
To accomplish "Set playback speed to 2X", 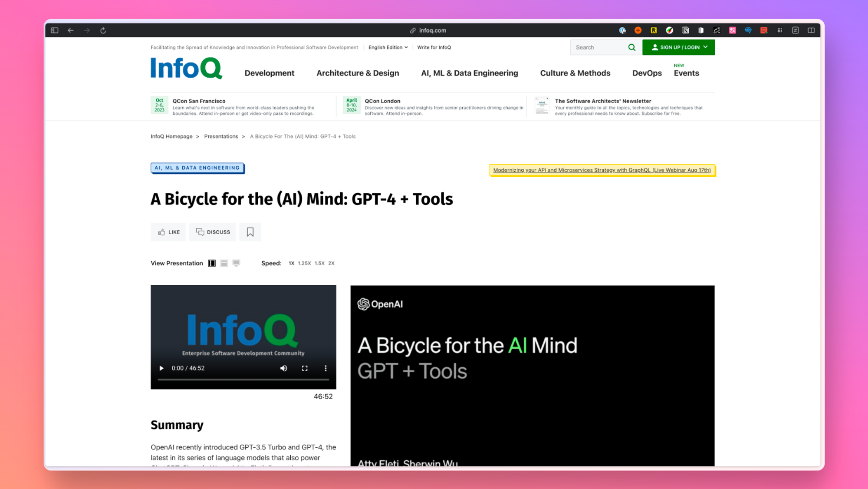I will tap(332, 263).
